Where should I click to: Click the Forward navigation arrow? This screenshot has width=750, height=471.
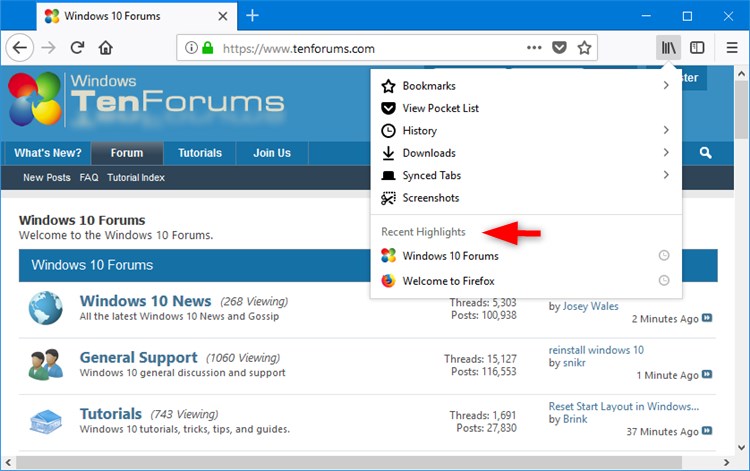(48, 48)
